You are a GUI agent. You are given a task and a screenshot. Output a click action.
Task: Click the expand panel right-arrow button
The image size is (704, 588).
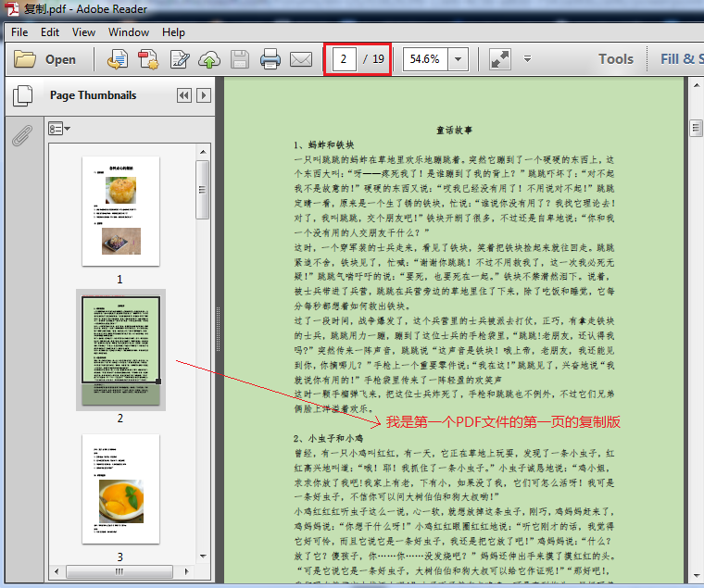tap(204, 95)
